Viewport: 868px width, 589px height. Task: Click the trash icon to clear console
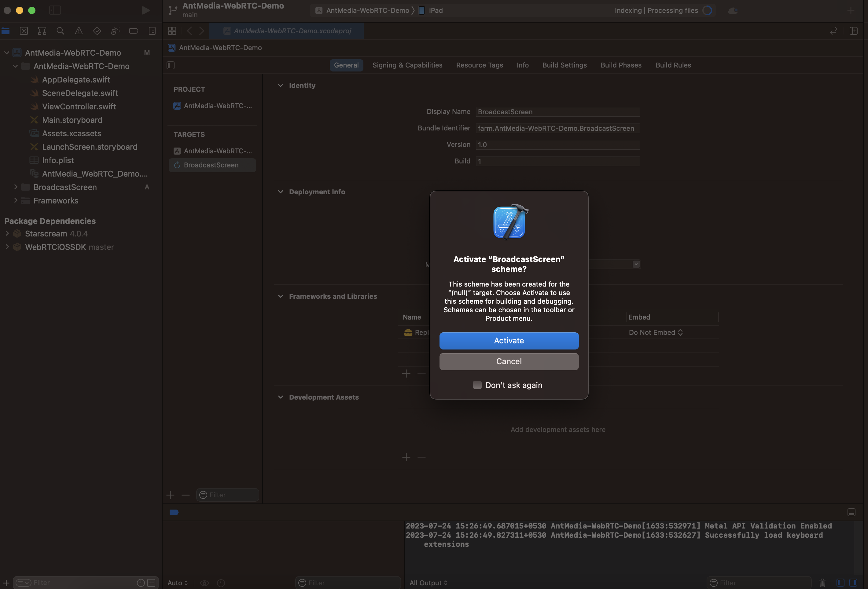822,583
